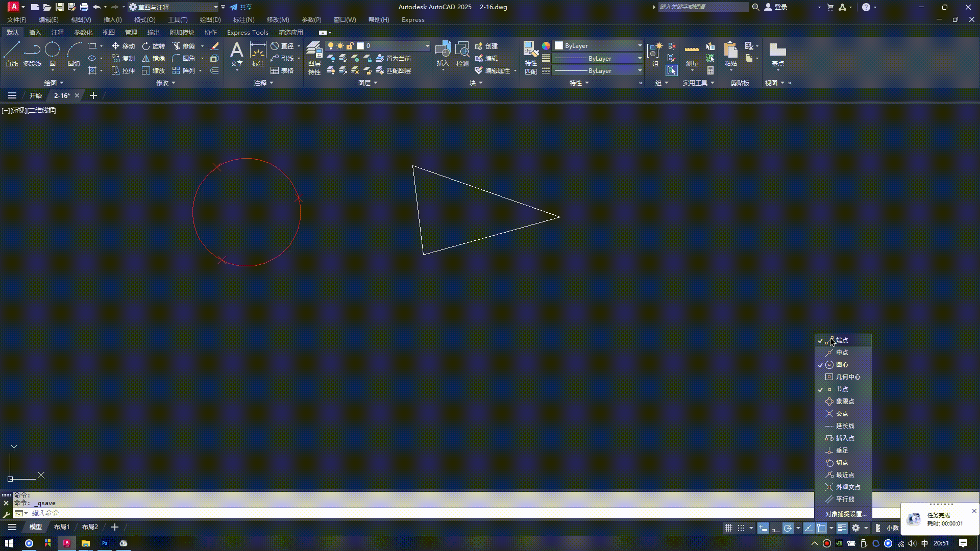Switch to the 插入 ribbon tab
The height and width of the screenshot is (551, 980).
pyautogui.click(x=35, y=32)
